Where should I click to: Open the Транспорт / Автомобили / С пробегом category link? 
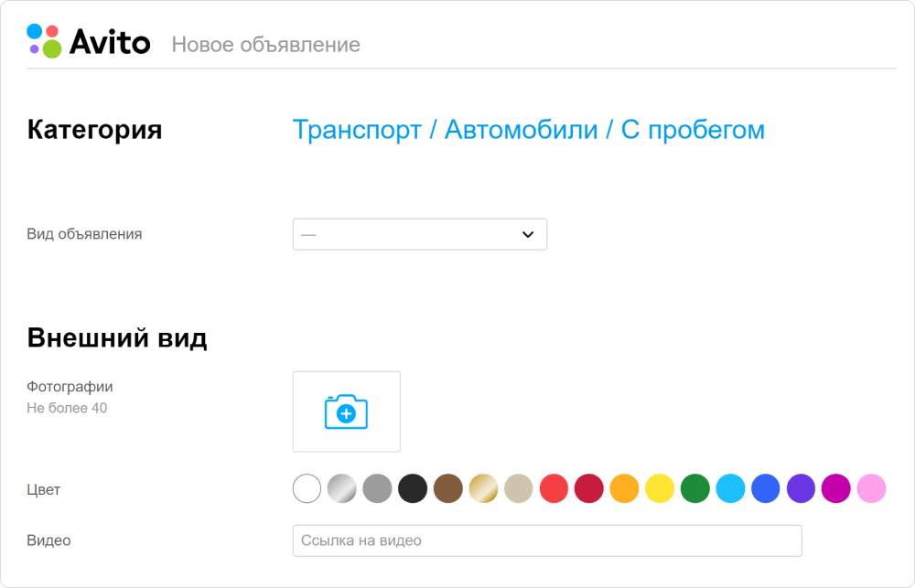point(528,130)
